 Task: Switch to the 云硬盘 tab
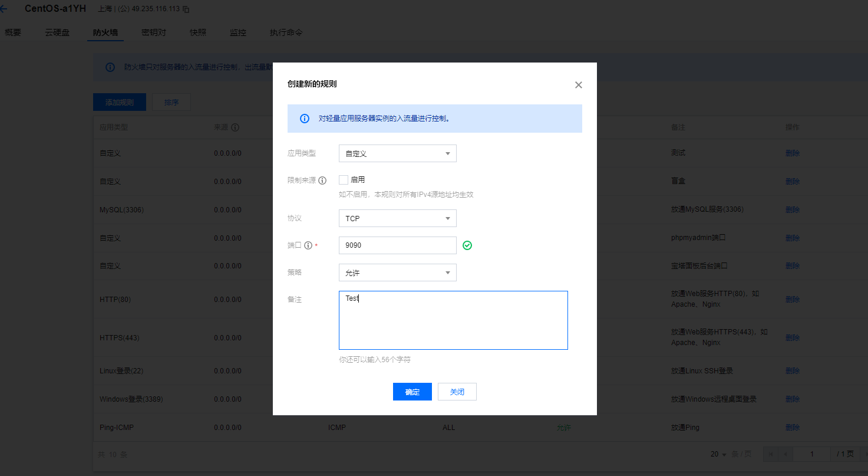coord(57,32)
